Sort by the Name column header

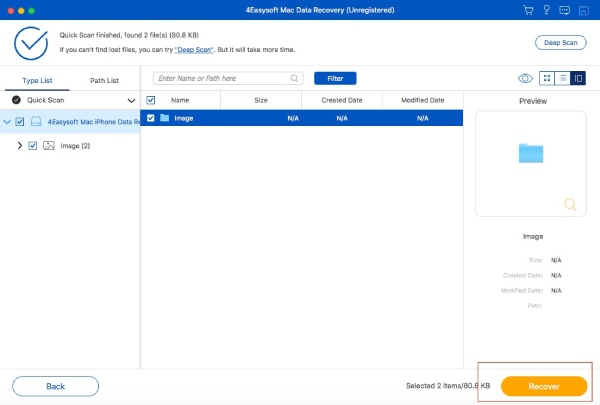pos(180,100)
